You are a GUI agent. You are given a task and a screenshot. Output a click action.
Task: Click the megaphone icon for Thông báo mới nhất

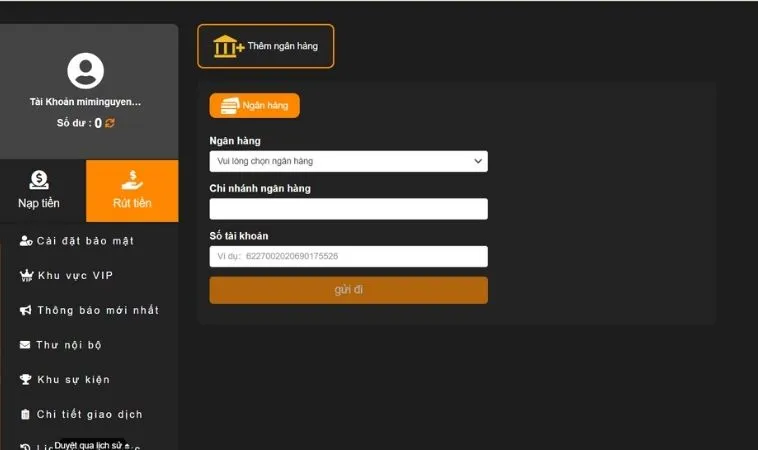point(26,310)
